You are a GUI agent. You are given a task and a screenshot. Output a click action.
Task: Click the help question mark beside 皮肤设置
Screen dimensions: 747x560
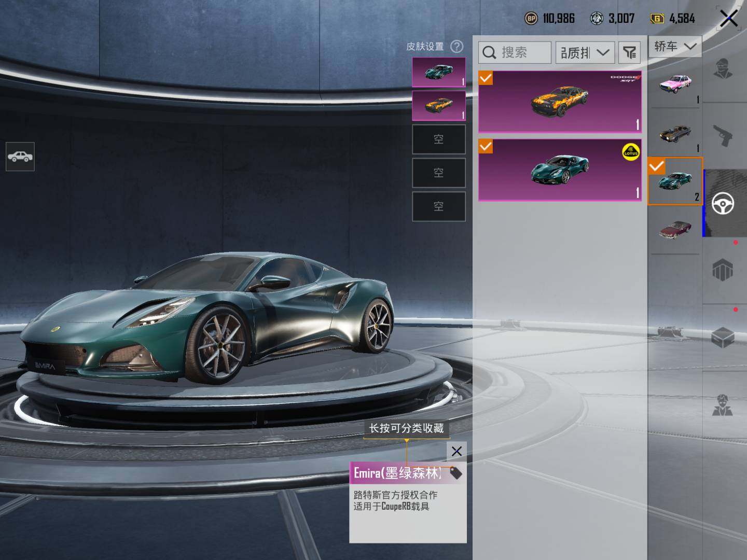(x=457, y=47)
